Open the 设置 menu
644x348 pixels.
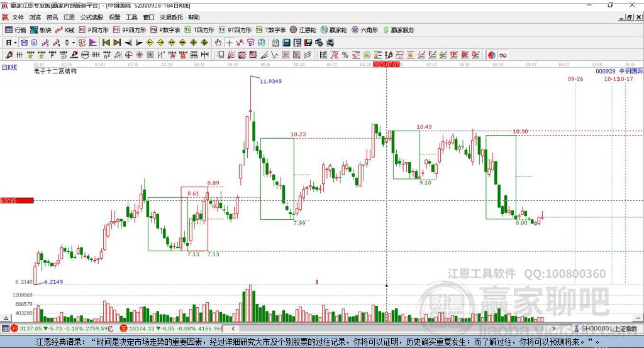114,17
